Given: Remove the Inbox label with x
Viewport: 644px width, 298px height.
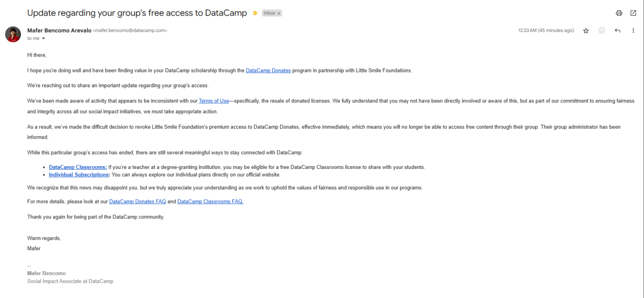Looking at the screenshot, I should click(x=279, y=13).
